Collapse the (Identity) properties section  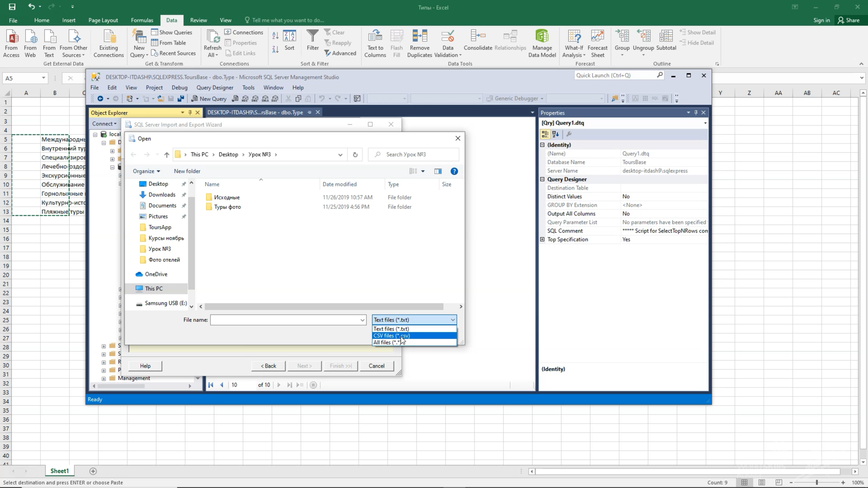[x=542, y=145]
